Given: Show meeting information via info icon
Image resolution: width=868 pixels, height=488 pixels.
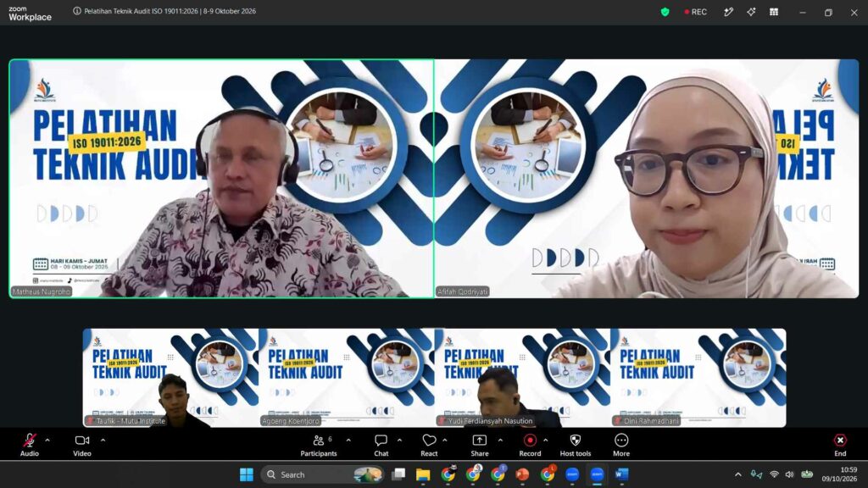Looking at the screenshot, I should coord(77,11).
